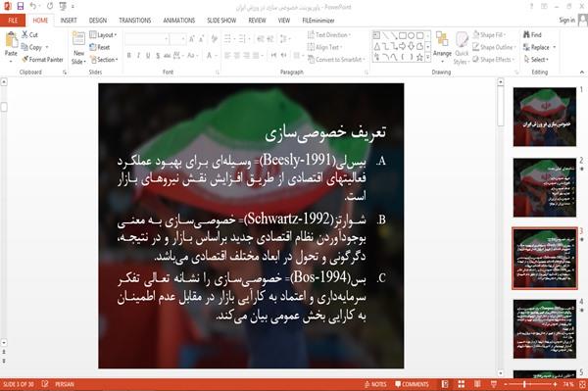Switch to the SLIDE SHOW tab
Viewport: 588px width, 391px height.
[221, 21]
